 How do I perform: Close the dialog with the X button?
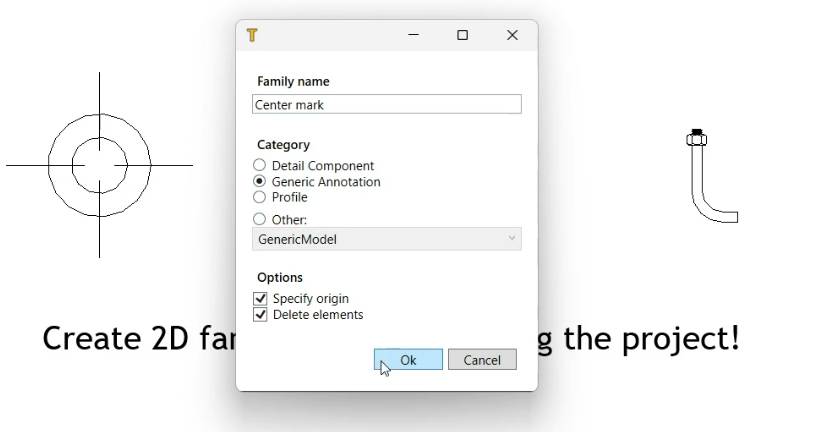coord(512,35)
